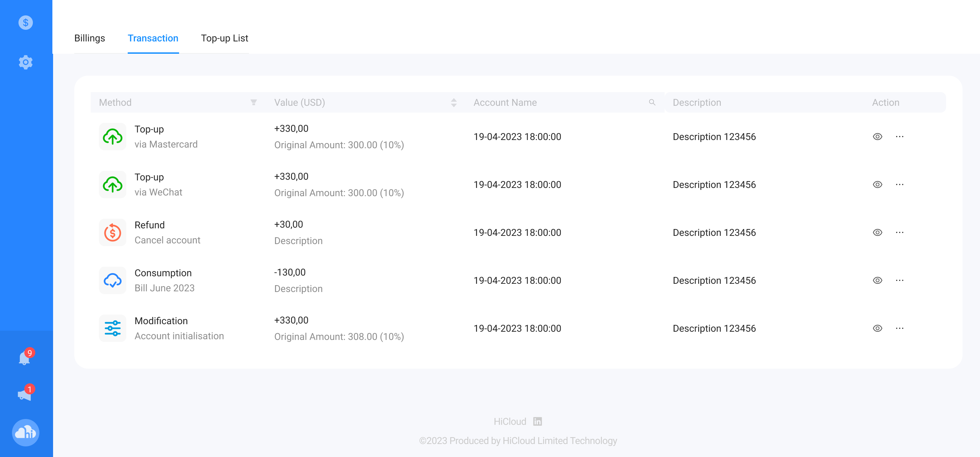This screenshot has width=980, height=457.
Task: Open more options for Modification row
Action: (x=899, y=328)
